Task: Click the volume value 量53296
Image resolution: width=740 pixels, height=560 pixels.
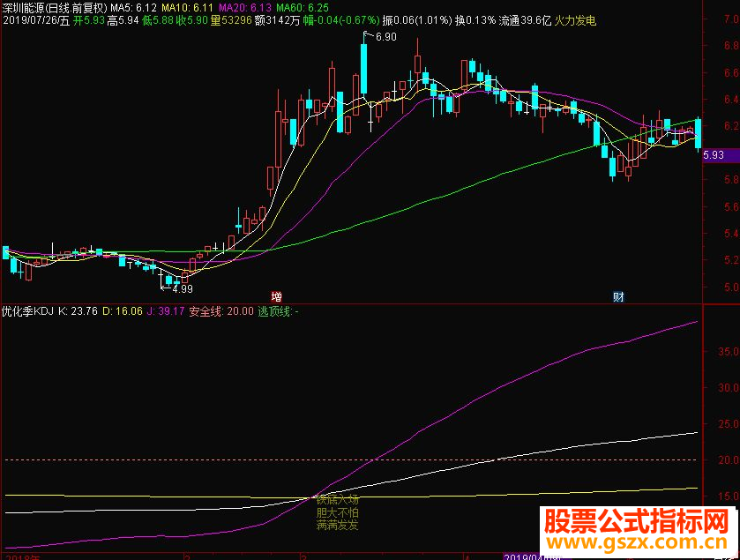Action: (x=231, y=20)
